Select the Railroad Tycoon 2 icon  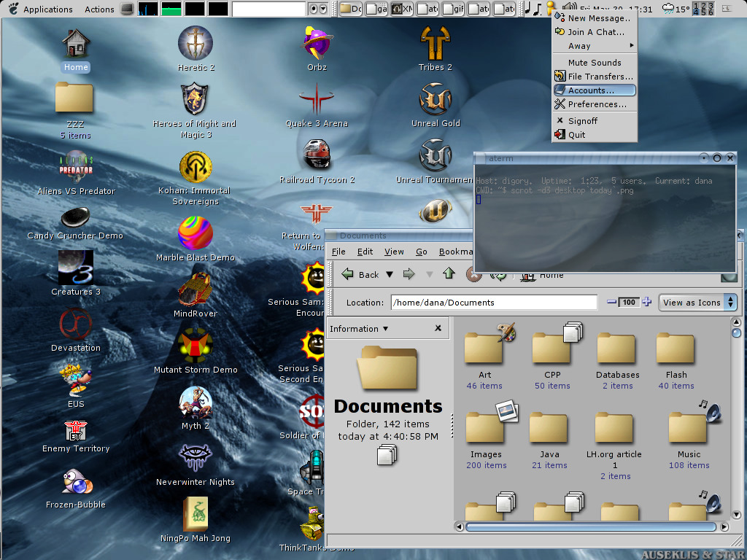click(x=317, y=155)
